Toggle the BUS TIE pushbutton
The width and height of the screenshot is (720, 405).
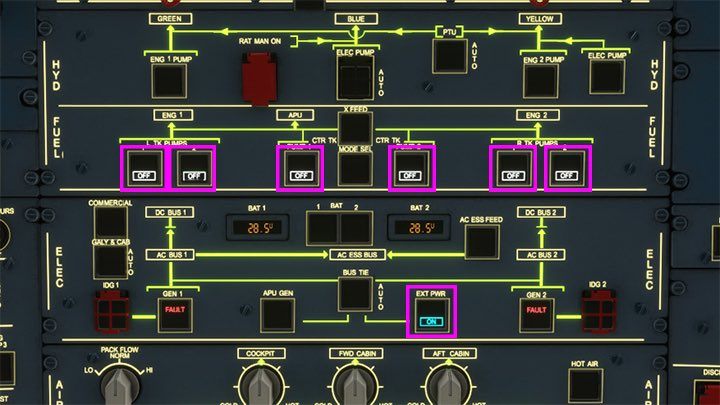click(354, 294)
